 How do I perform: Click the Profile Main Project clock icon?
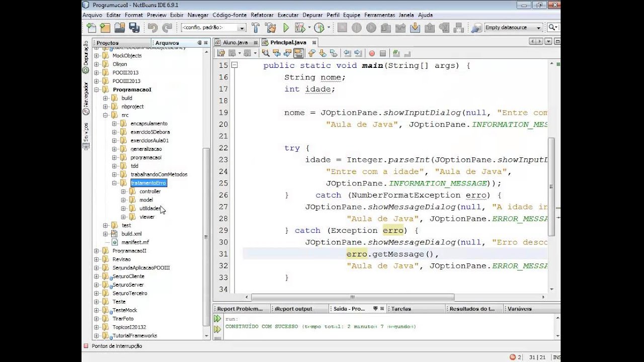(319, 28)
